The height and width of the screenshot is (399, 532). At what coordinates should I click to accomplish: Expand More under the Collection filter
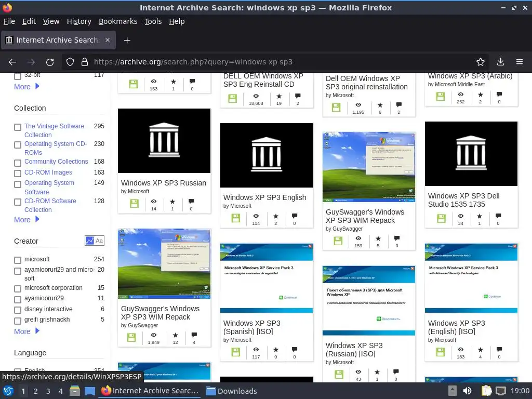point(27,220)
